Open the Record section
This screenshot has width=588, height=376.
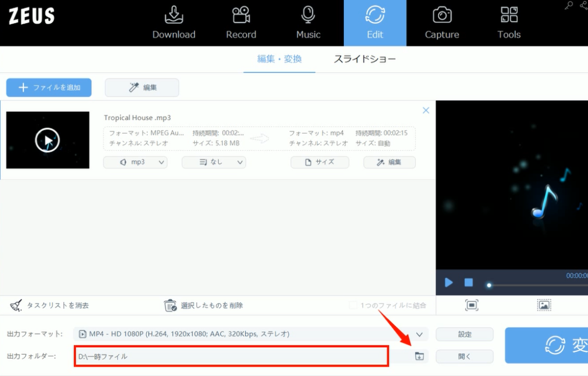pos(241,23)
